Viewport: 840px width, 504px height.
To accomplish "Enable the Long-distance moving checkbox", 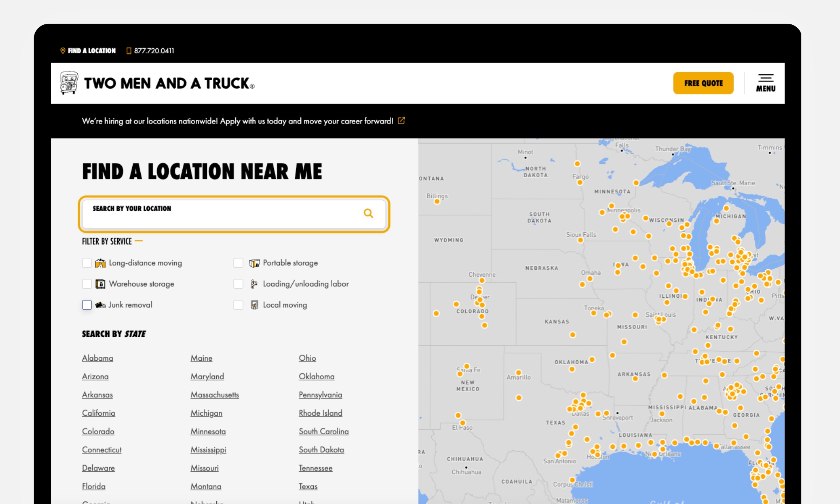I will (87, 263).
